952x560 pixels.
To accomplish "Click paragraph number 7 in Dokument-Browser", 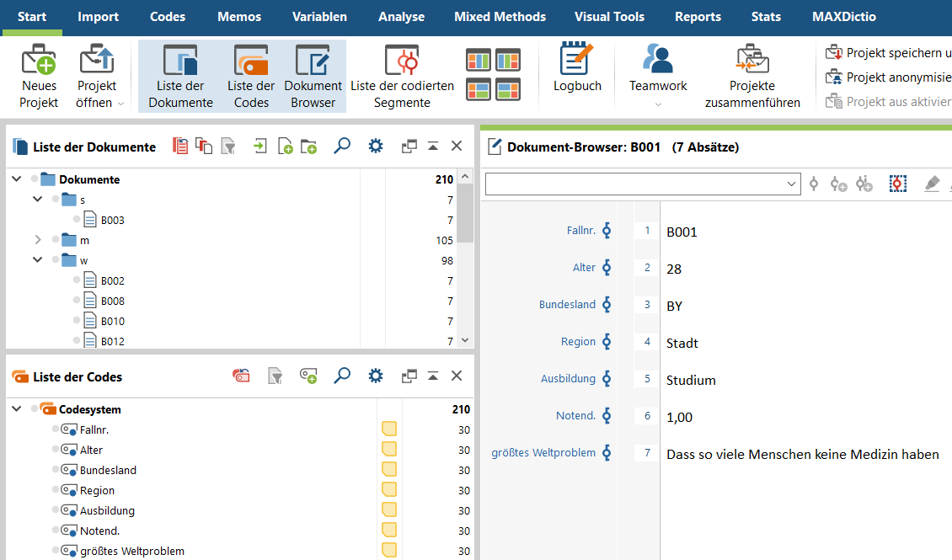I will point(647,452).
